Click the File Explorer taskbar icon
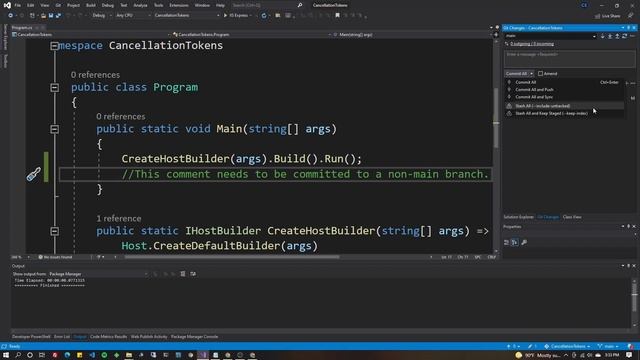The image size is (640, 360). [x=129, y=355]
